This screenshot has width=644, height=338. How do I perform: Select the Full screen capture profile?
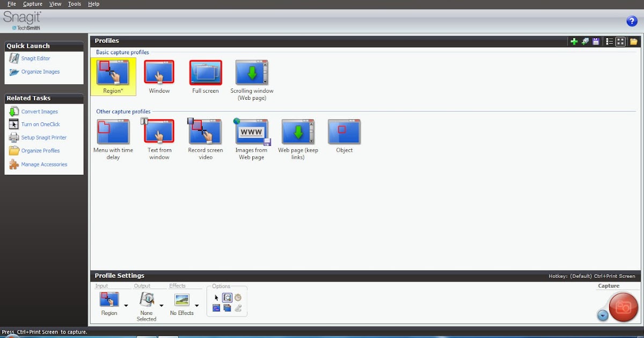tap(205, 72)
